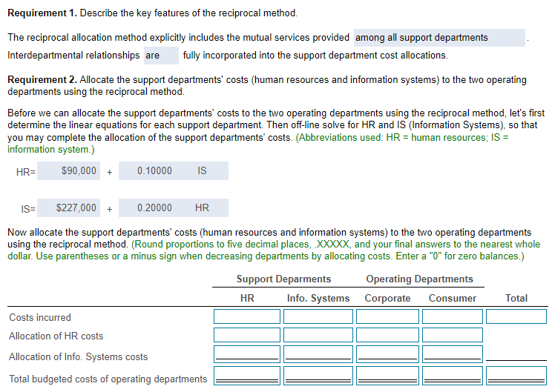552x392 pixels.
Task: Click the 0.20000 HR field in IS equation
Action: tap(173, 207)
